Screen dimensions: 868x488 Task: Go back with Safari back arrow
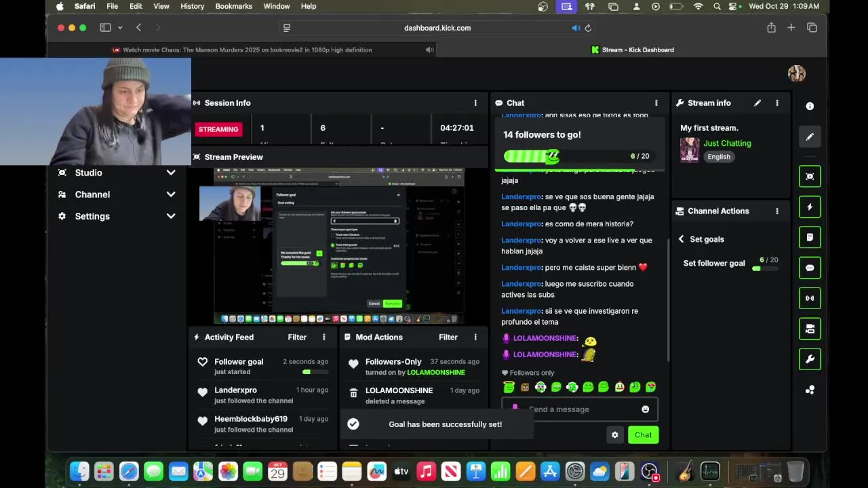click(x=138, y=28)
